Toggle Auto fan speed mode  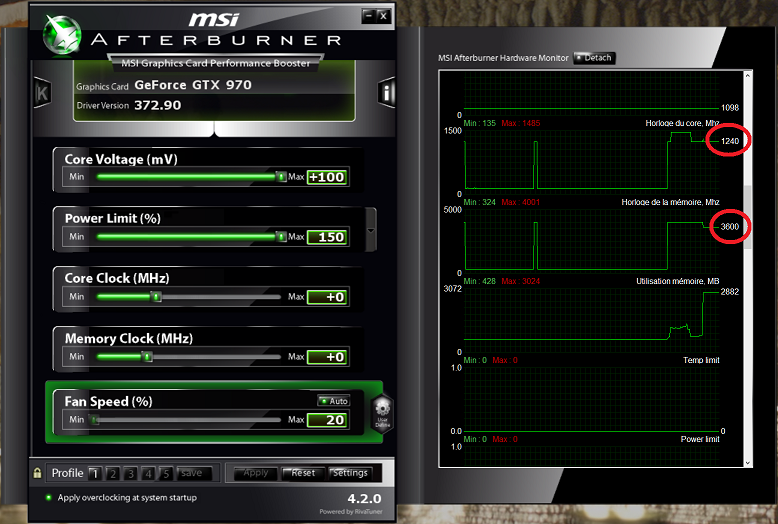(x=334, y=401)
